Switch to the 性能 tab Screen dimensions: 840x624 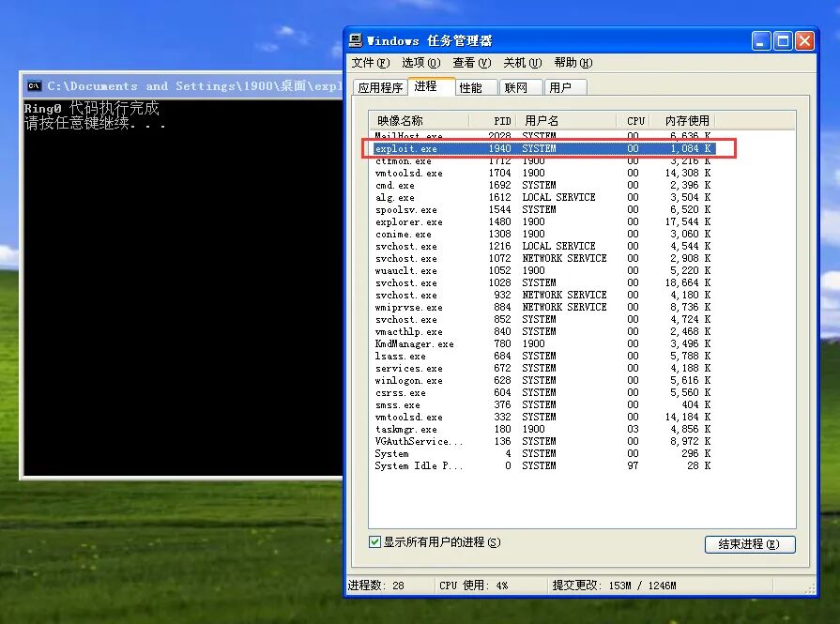(x=476, y=87)
